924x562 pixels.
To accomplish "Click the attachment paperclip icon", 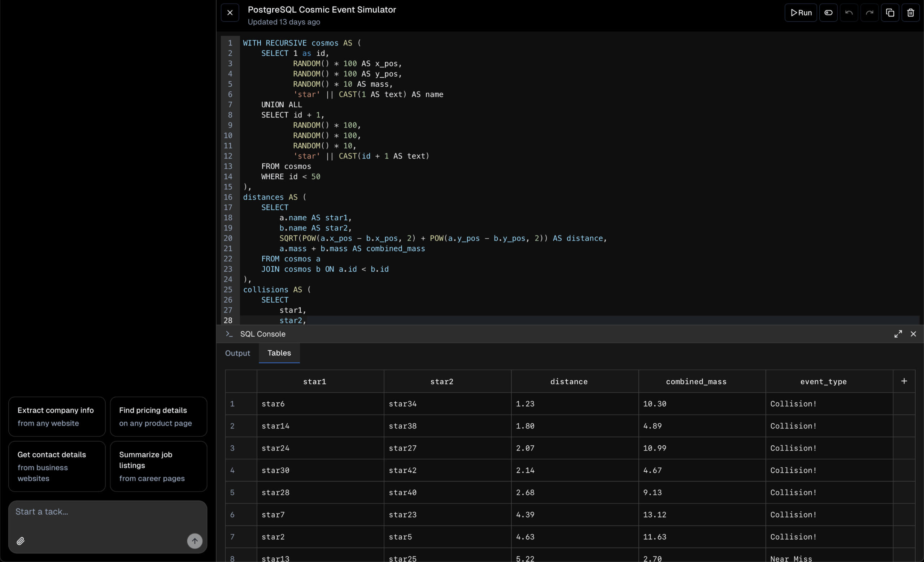I will [x=21, y=541].
